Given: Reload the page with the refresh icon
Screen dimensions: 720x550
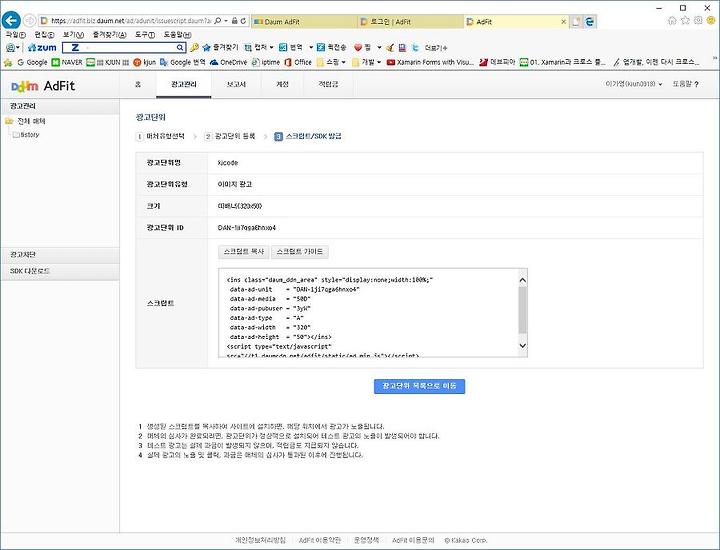Looking at the screenshot, I should click(243, 21).
